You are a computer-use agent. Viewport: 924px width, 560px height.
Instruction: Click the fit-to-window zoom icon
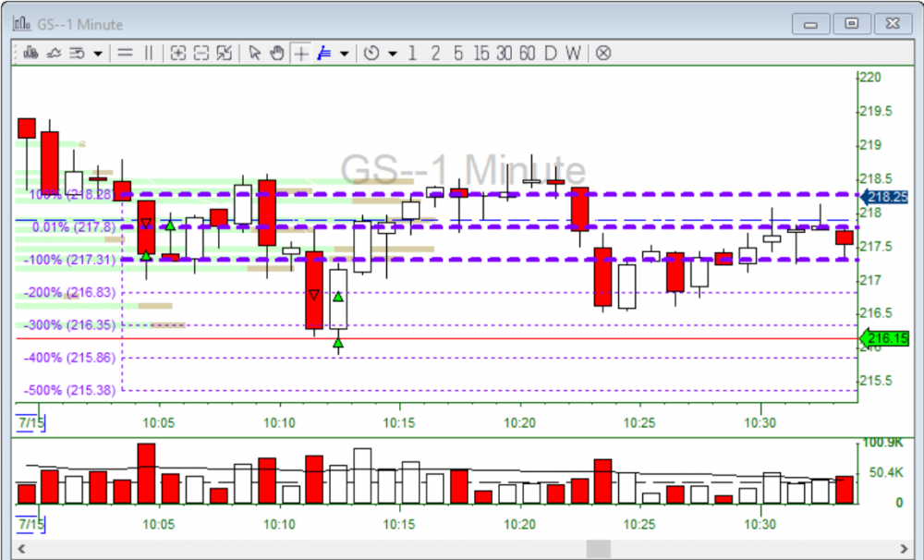pyautogui.click(x=225, y=54)
